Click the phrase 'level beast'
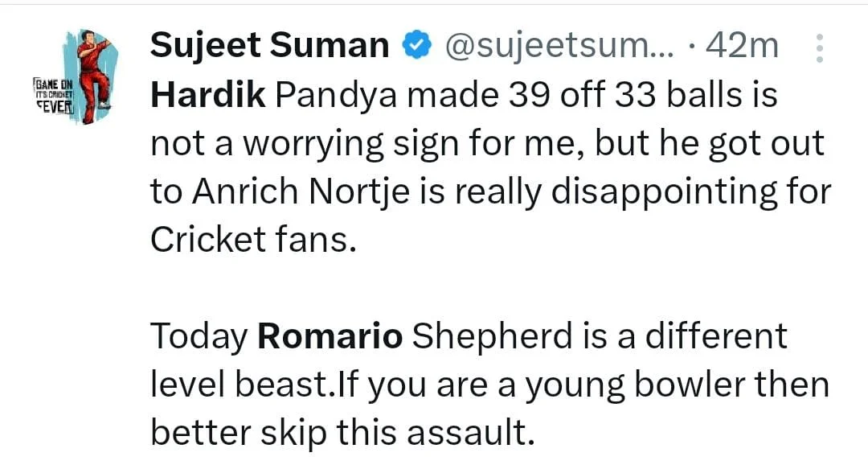Screen dimensions: 868x465 pyautogui.click(x=240, y=385)
